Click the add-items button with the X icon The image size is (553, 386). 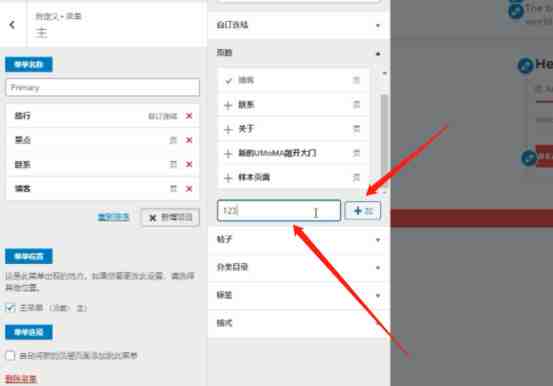(x=170, y=217)
